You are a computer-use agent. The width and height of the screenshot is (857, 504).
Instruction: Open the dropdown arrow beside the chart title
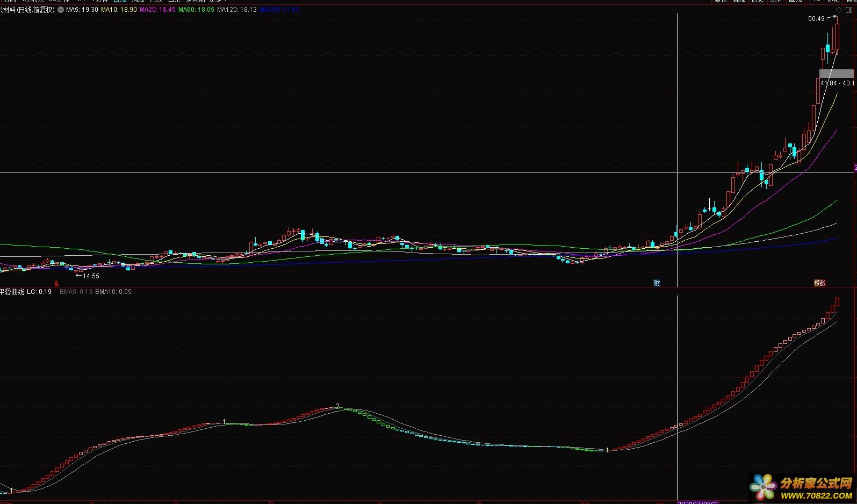[x=60, y=10]
